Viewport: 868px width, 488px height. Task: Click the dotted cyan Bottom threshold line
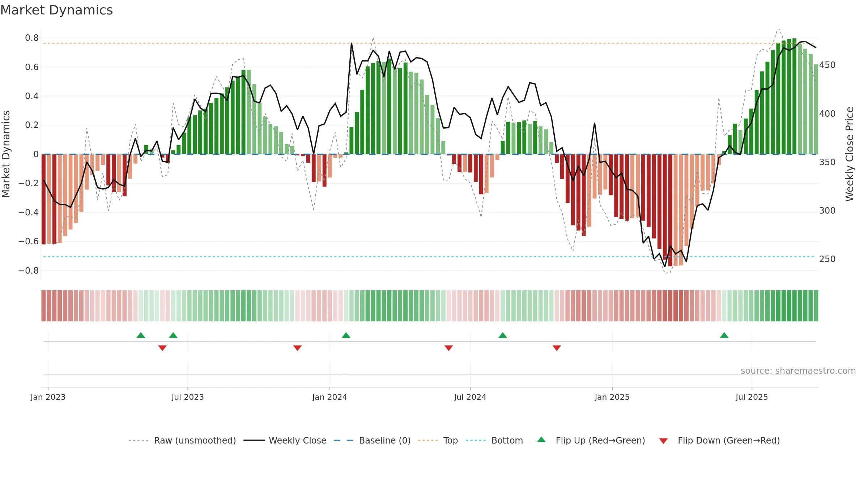(429, 257)
